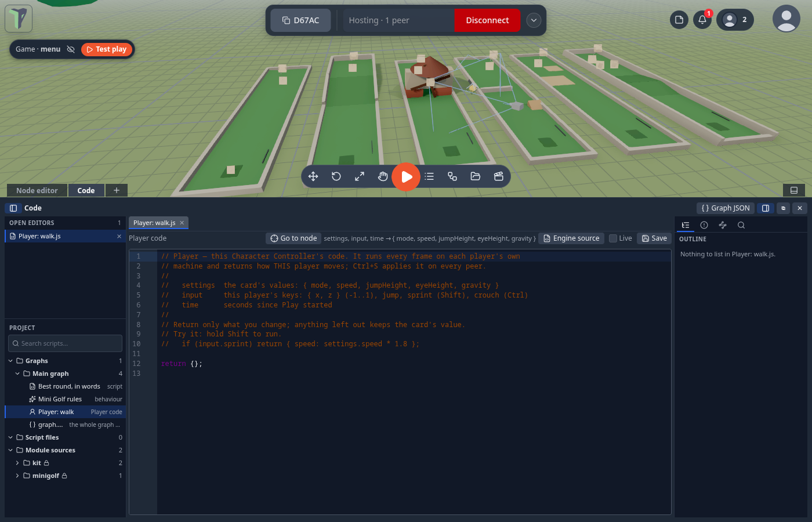
Task: Switch to the Node editor tab
Action: coord(37,190)
